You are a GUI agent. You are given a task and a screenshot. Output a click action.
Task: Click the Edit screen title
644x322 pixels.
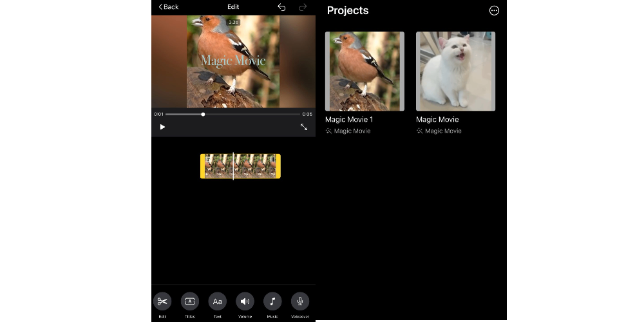[233, 7]
